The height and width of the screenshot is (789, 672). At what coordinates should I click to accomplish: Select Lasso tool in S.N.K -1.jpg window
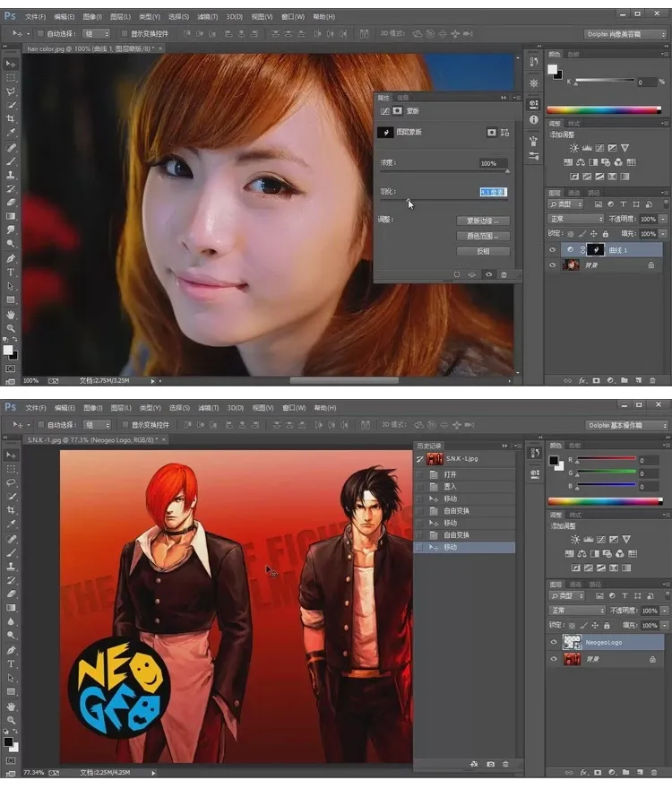click(11, 482)
